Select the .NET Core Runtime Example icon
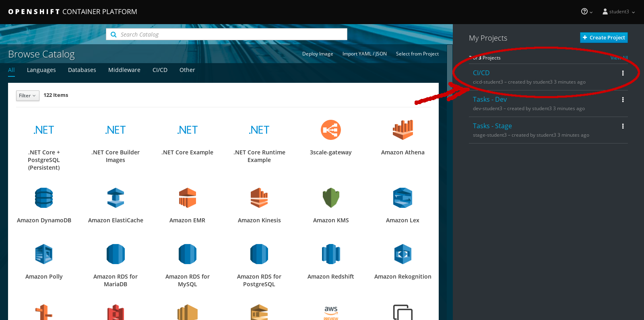Image resolution: width=644 pixels, height=320 pixels. point(259,130)
